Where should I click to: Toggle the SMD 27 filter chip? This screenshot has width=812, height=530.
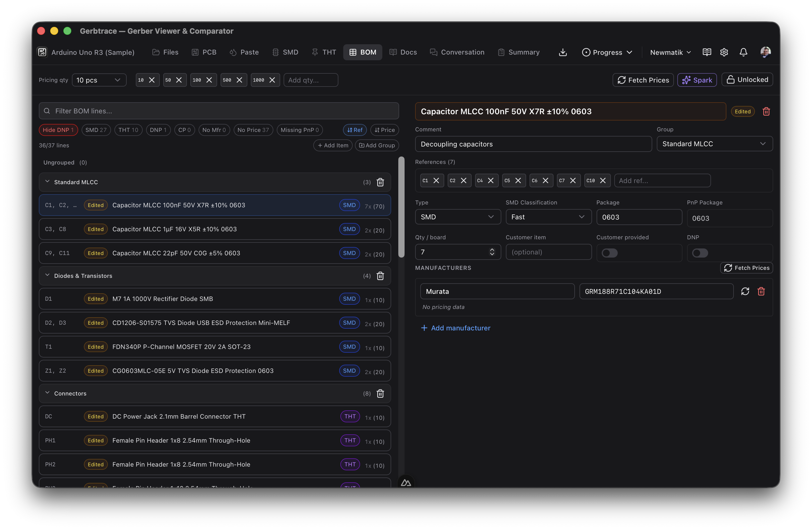[96, 130]
